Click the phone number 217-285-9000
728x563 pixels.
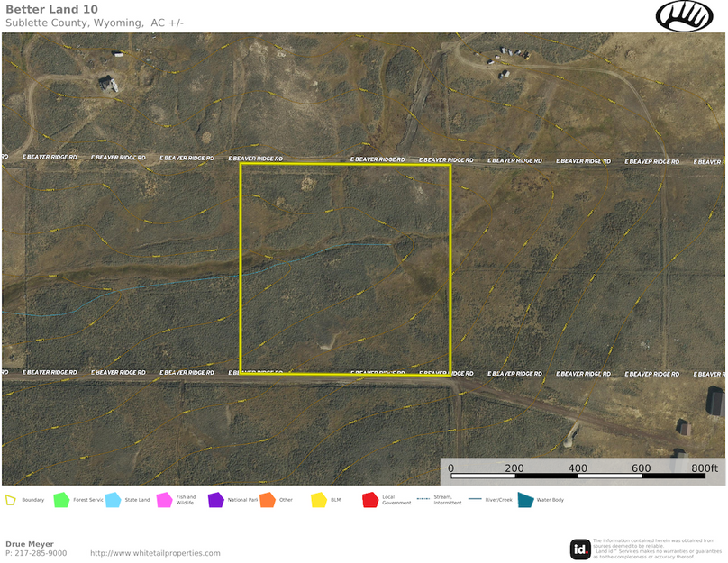tap(41, 553)
